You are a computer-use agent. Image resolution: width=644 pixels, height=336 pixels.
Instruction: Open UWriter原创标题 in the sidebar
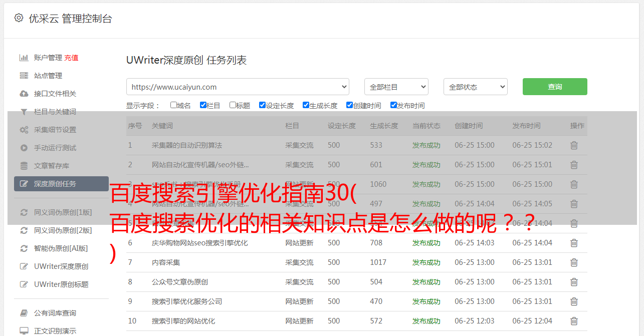pos(61,284)
